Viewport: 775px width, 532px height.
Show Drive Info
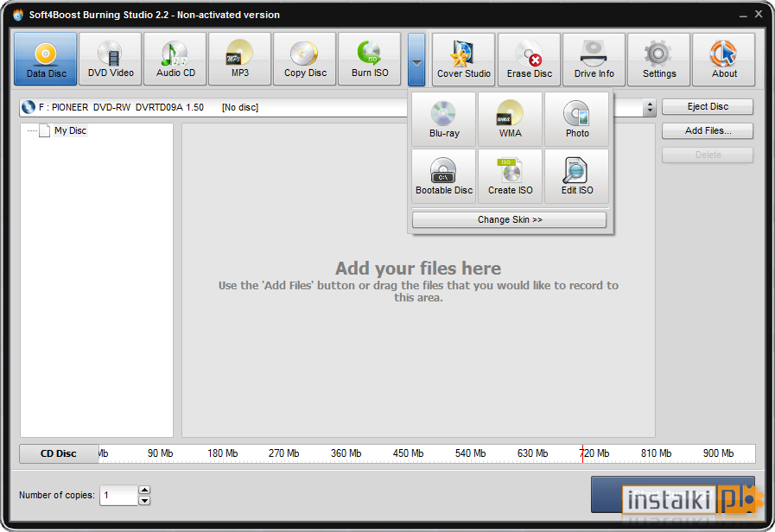click(594, 60)
